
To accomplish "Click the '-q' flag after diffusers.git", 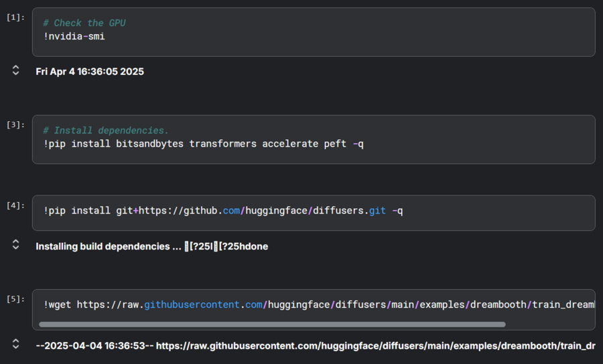I will pyautogui.click(x=397, y=211).
